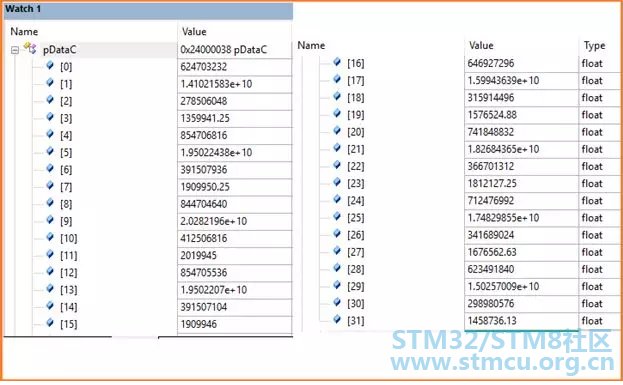Image resolution: width=623 pixels, height=385 pixels.
Task: Select value 854705536
Action: pos(204,273)
